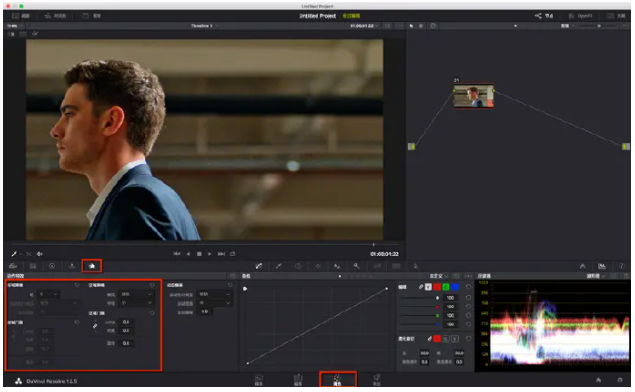The width and height of the screenshot is (635, 392).
Task: Select the Motion Effects palette icon
Action: point(92,266)
